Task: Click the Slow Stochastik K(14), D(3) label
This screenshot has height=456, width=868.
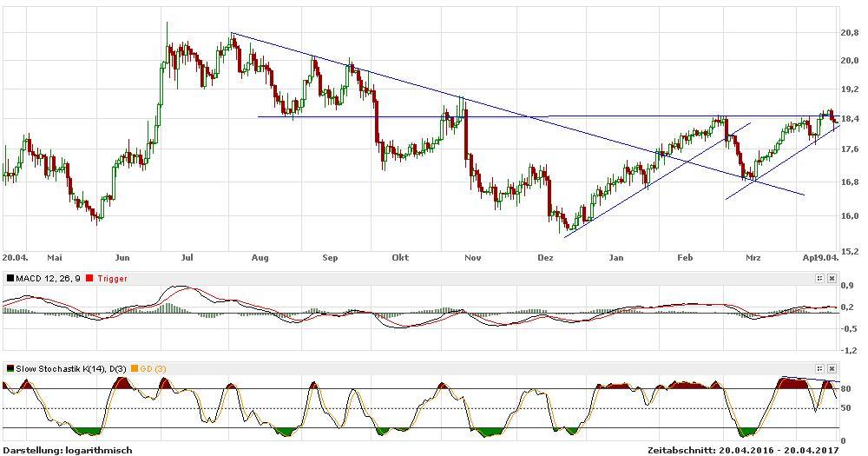Action: (x=71, y=369)
